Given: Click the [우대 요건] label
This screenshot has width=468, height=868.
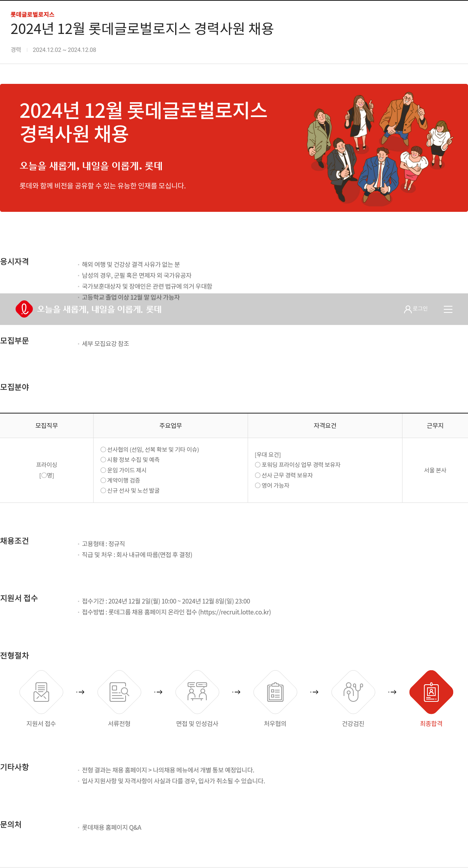Looking at the screenshot, I should (268, 454).
